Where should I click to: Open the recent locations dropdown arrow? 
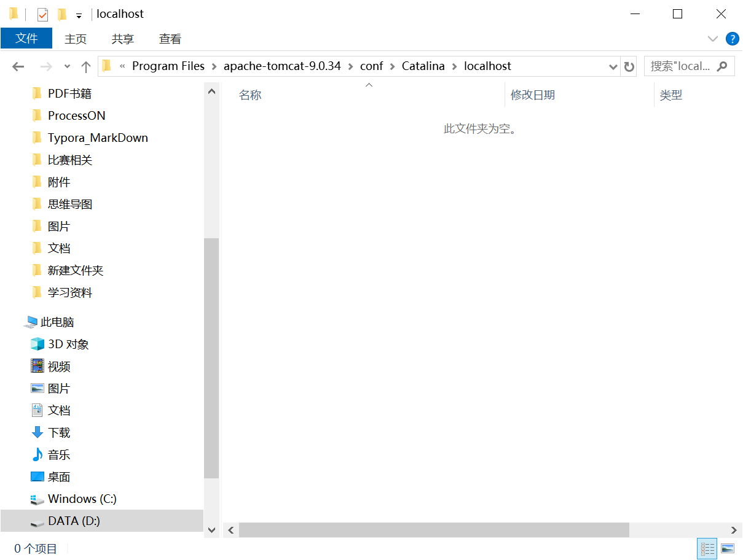pos(67,66)
